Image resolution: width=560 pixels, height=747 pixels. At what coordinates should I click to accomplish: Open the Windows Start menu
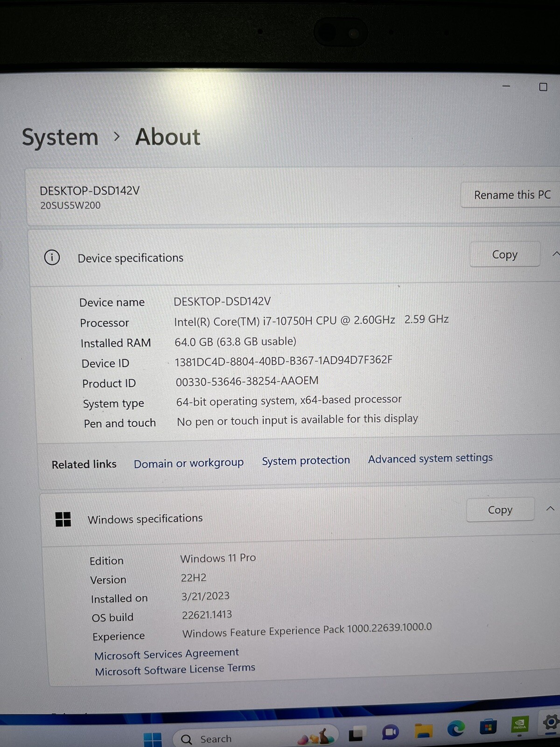click(153, 739)
